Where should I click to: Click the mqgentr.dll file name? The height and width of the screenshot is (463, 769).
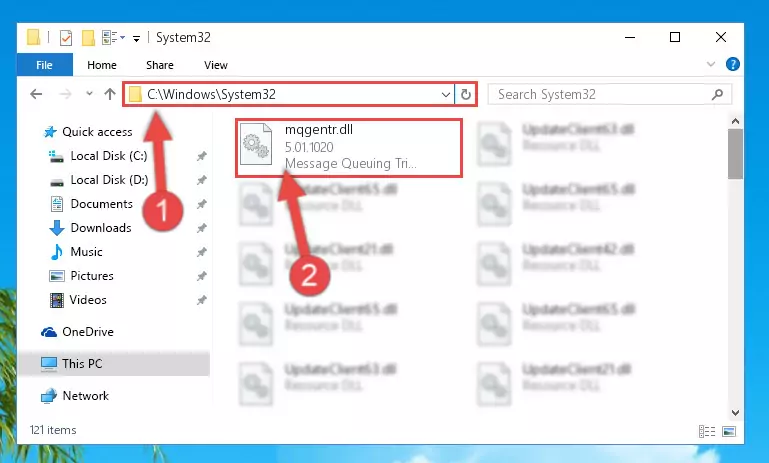click(x=319, y=129)
